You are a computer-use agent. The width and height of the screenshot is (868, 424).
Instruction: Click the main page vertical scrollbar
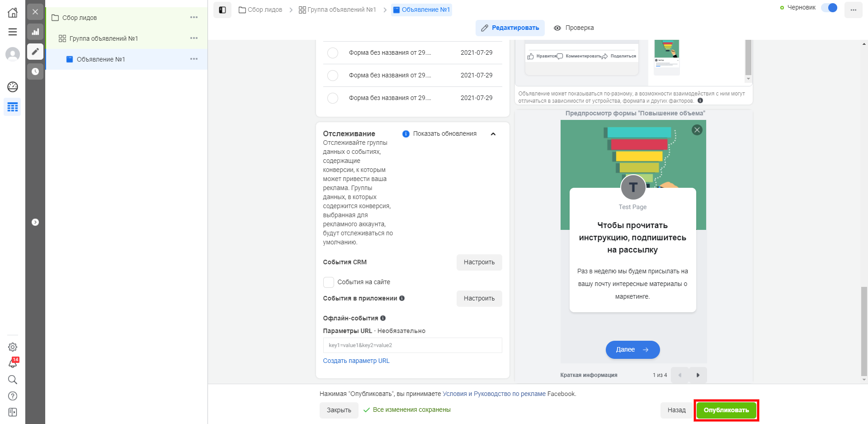pyautogui.click(x=864, y=331)
